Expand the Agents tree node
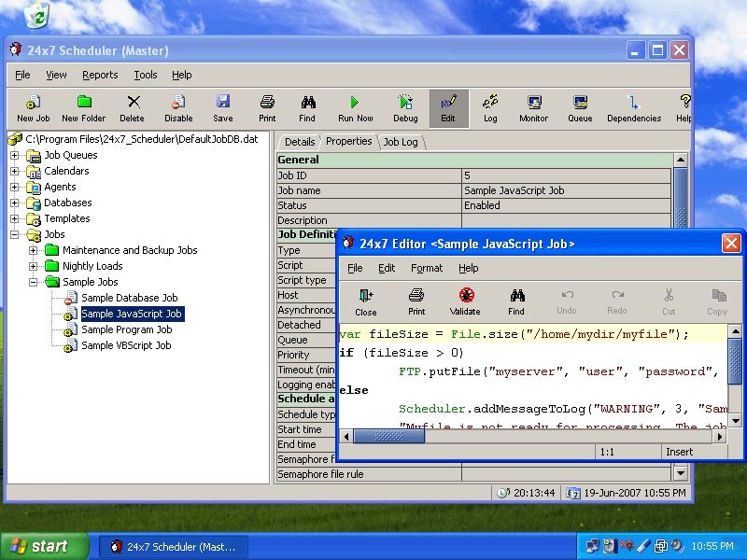Viewport: 747px width, 560px height. pyautogui.click(x=15, y=188)
